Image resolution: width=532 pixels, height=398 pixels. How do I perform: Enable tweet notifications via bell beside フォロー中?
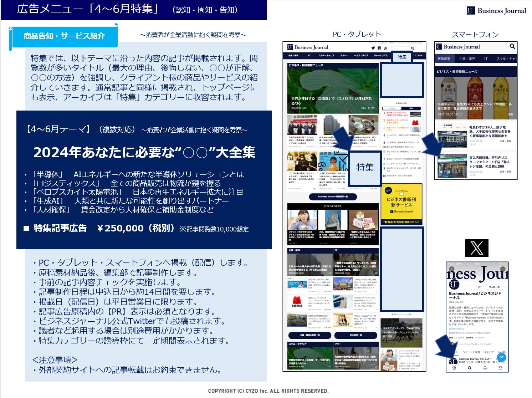click(x=479, y=287)
